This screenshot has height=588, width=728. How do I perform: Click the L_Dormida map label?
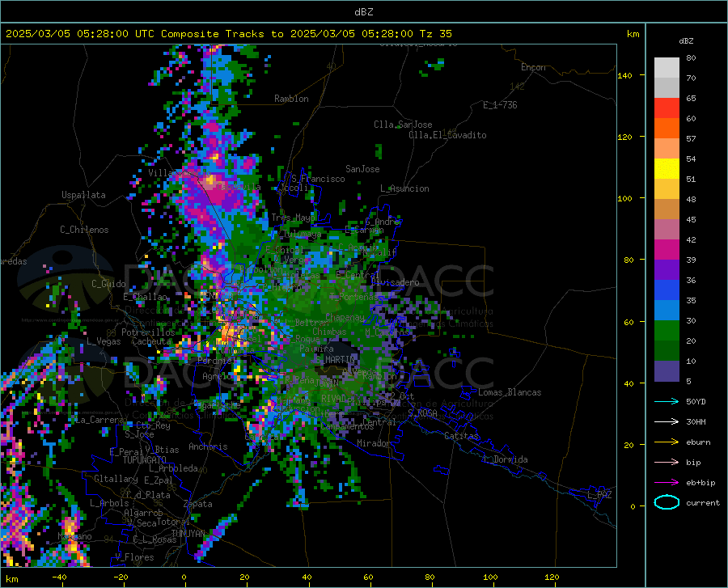505,459
